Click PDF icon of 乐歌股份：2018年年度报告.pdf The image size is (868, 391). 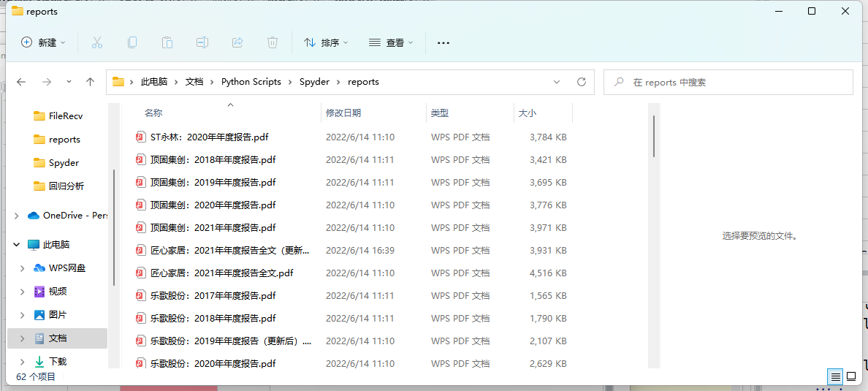[x=140, y=319]
